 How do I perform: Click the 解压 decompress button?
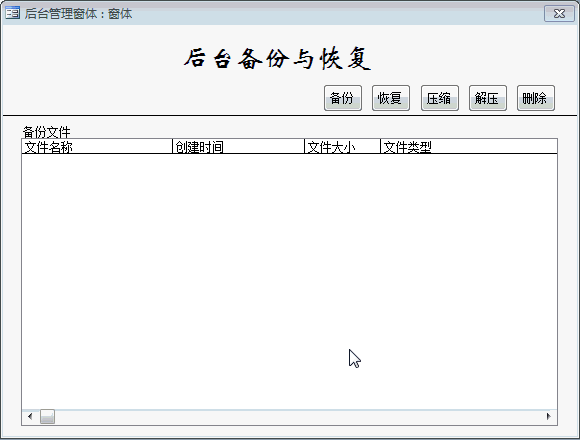[488, 98]
